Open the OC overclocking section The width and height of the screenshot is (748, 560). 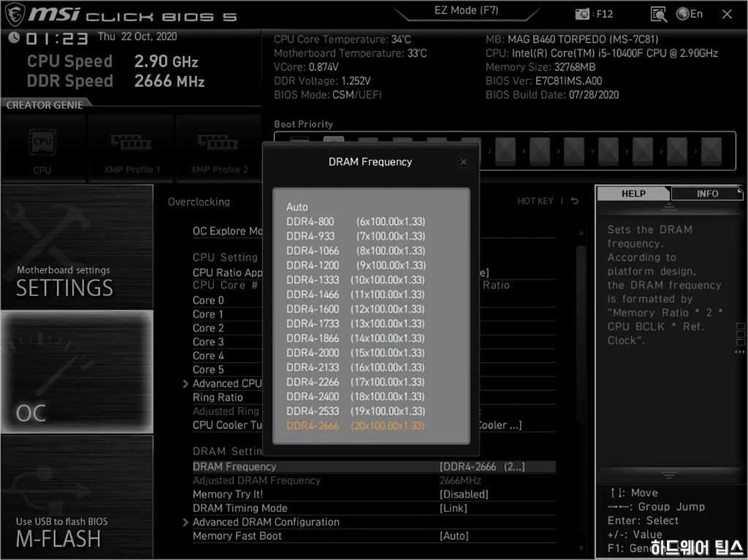(77, 372)
